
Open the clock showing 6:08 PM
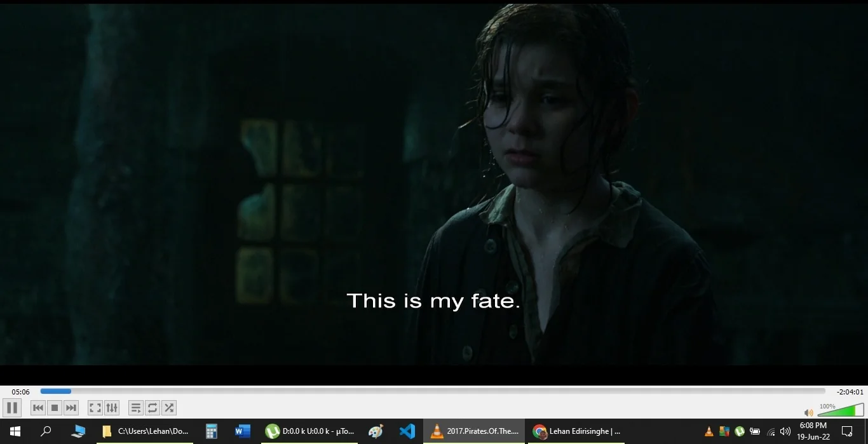tap(813, 431)
